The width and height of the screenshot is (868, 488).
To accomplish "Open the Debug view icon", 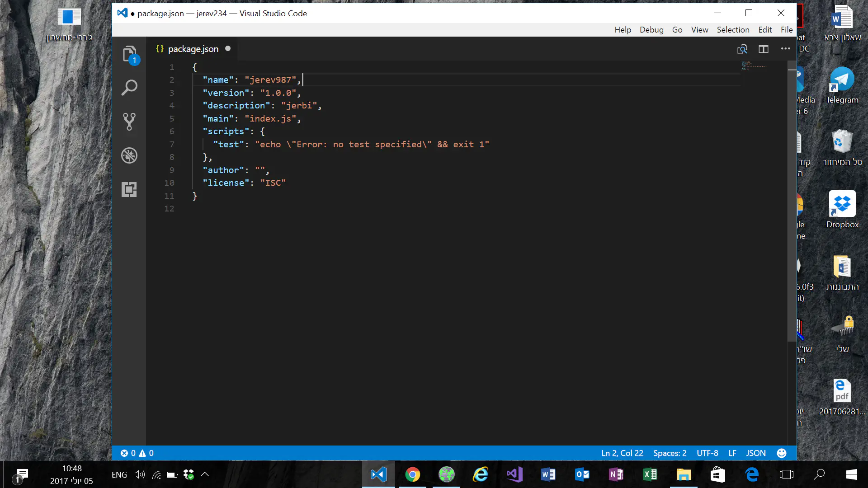I will (129, 155).
